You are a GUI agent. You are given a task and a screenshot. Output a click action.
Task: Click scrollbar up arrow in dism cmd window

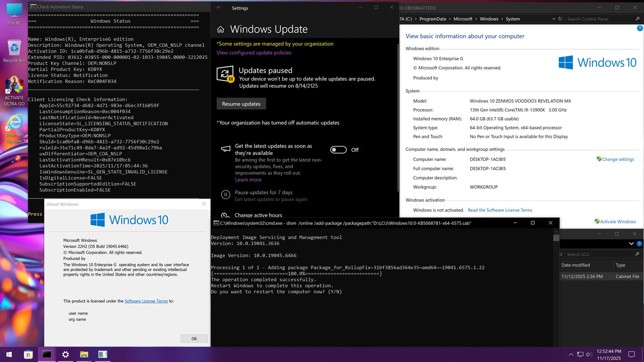[x=556, y=231]
